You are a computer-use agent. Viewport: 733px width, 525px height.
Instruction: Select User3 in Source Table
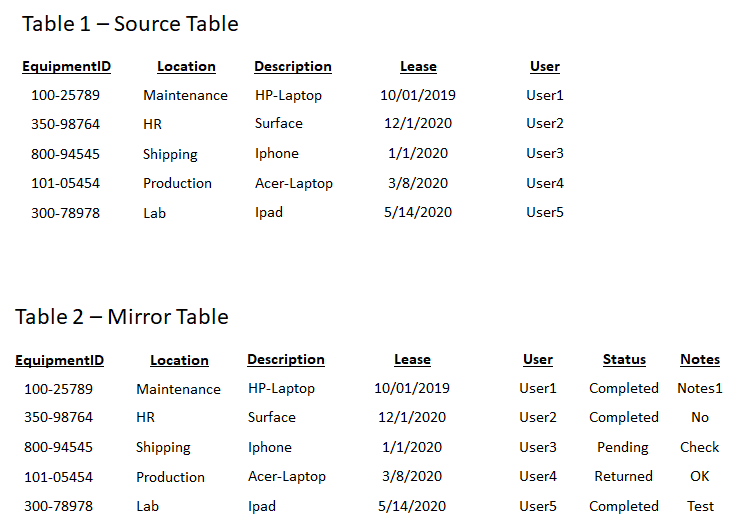point(545,153)
